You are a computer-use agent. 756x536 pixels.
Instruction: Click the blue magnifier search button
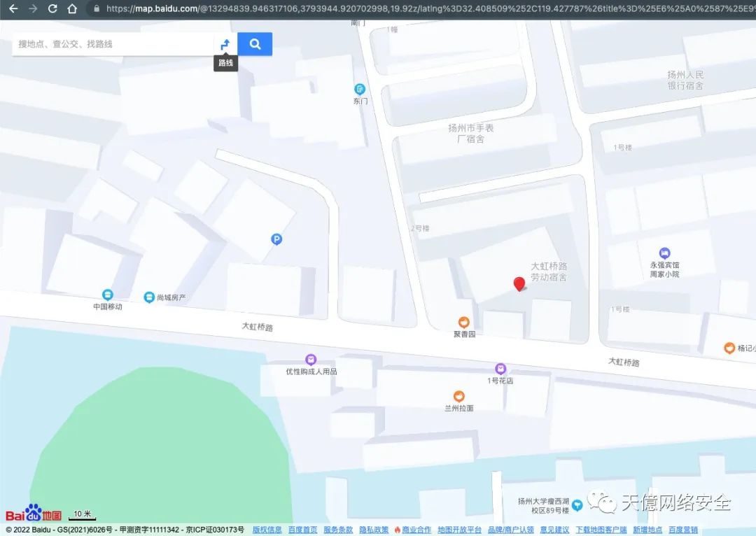255,44
